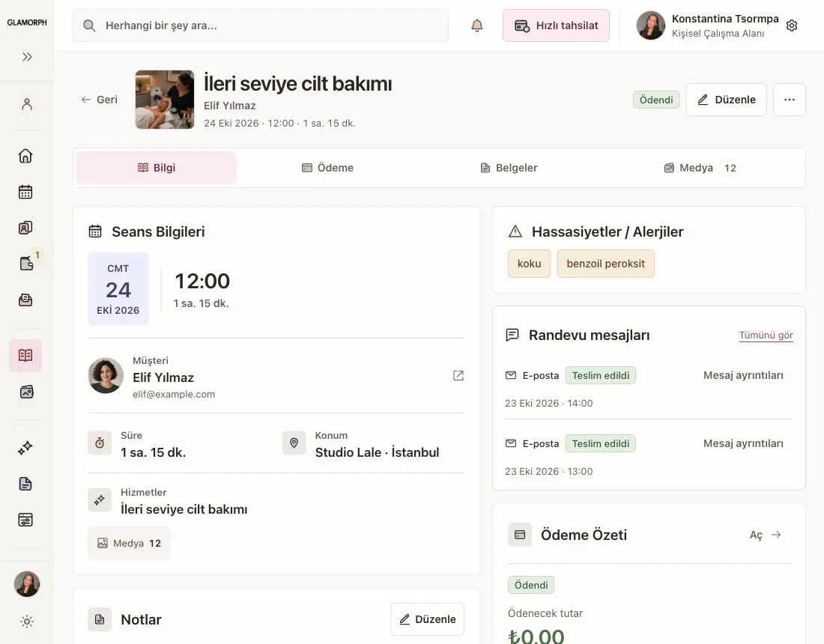Image resolution: width=824 pixels, height=644 pixels.
Task: Go back with the 'Geri' link
Action: click(100, 100)
